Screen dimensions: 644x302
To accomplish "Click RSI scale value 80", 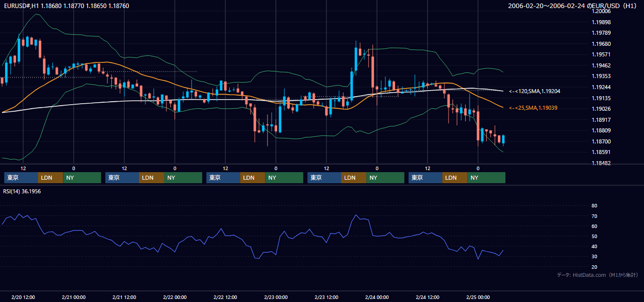I will (594, 206).
